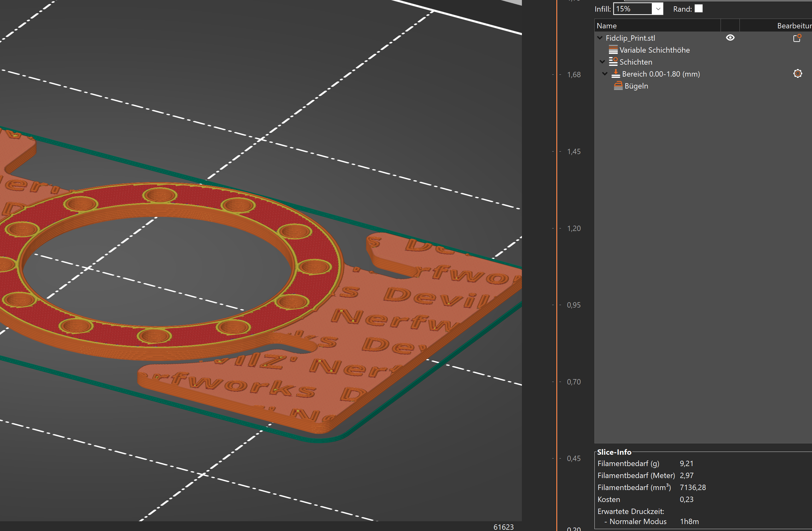Click the layer range icon next to Bereich 0.00-1.80
The height and width of the screenshot is (531, 812).
pyautogui.click(x=616, y=73)
